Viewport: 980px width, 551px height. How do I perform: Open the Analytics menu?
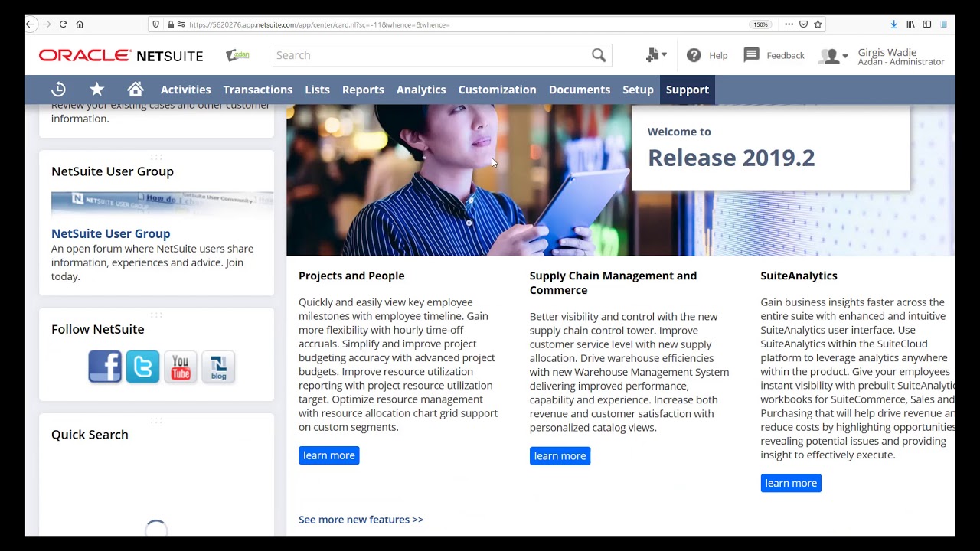(x=421, y=90)
